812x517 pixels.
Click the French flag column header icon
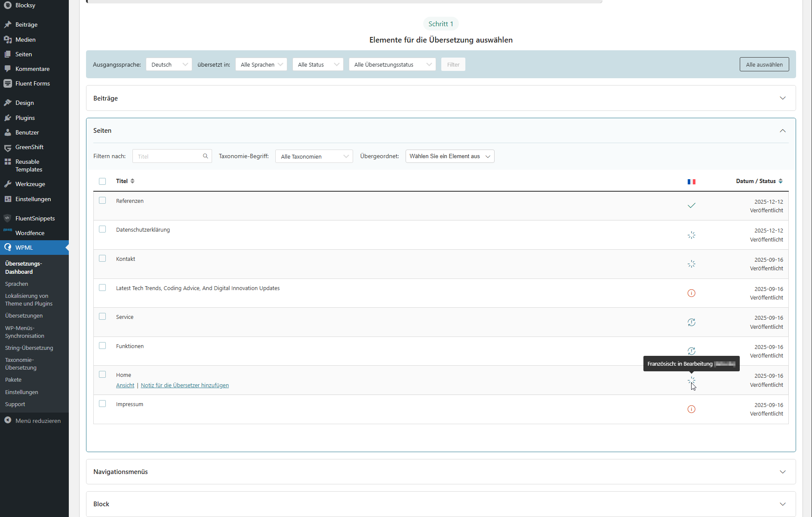click(691, 181)
